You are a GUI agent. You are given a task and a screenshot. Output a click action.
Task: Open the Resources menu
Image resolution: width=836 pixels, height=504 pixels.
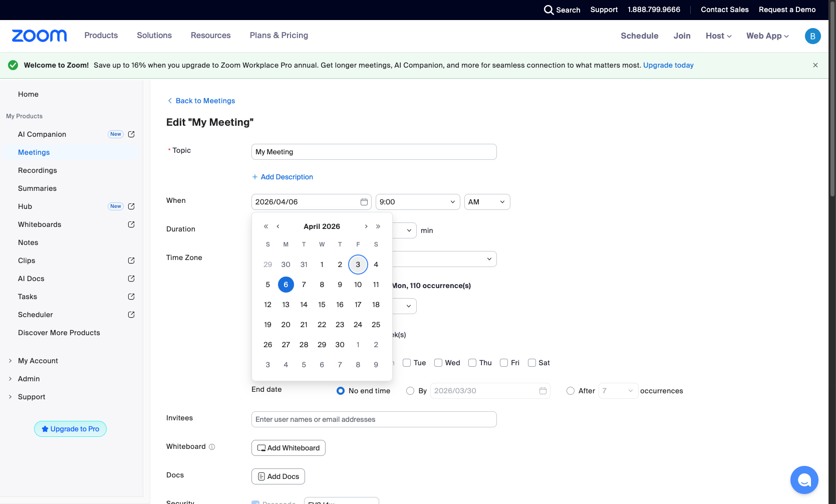click(211, 36)
